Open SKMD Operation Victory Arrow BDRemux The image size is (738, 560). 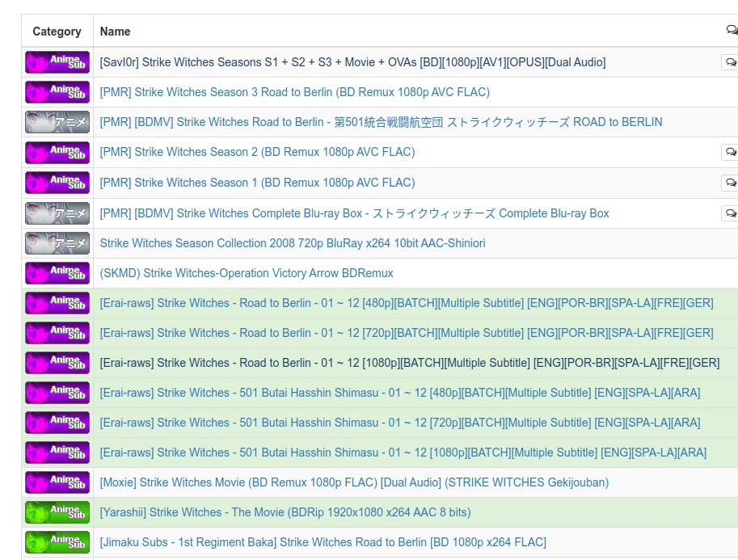247,273
